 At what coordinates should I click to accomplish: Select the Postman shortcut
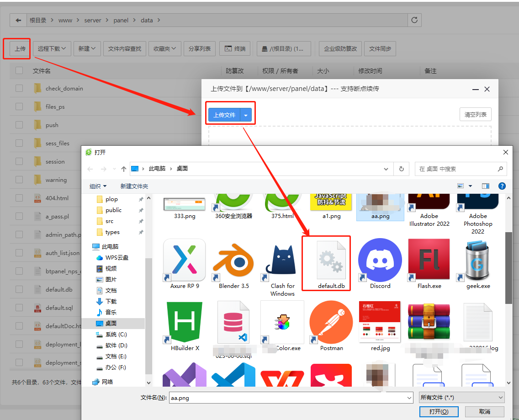point(331,326)
